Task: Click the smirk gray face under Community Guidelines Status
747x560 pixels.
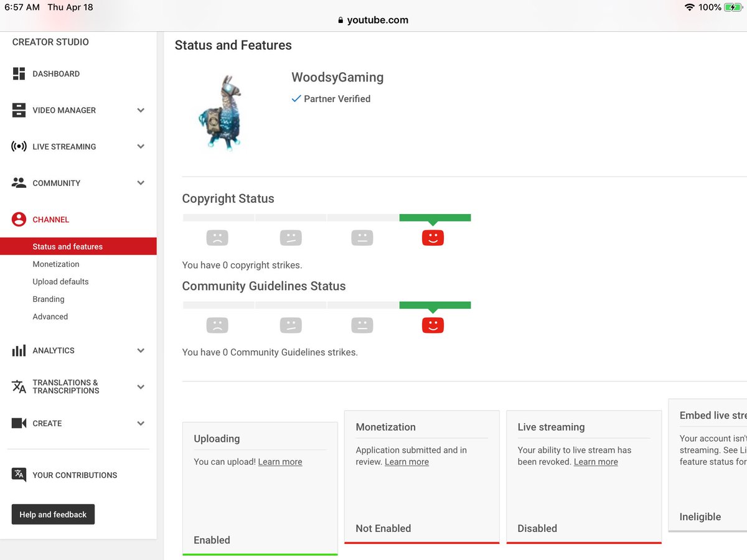Action: (291, 325)
